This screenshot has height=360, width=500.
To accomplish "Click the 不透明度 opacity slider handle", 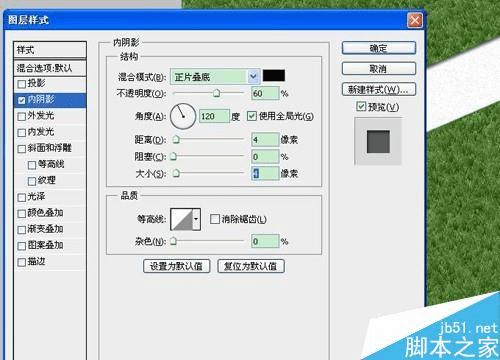I will coord(216,93).
